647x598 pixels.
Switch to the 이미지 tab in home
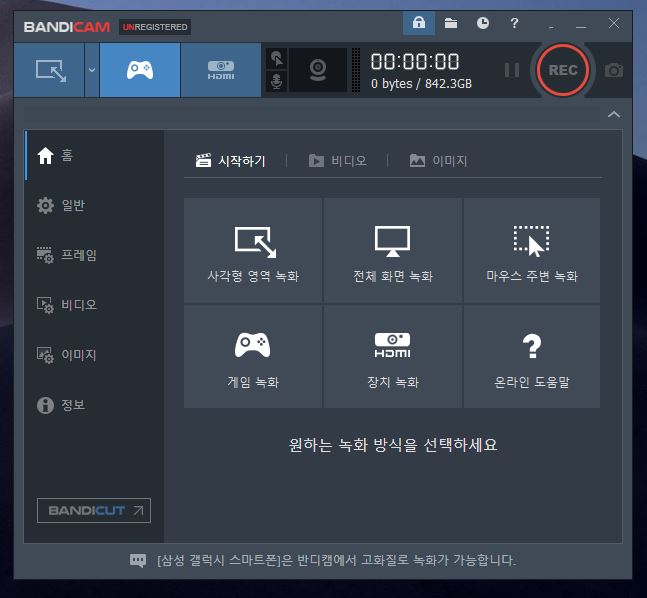[x=438, y=161]
